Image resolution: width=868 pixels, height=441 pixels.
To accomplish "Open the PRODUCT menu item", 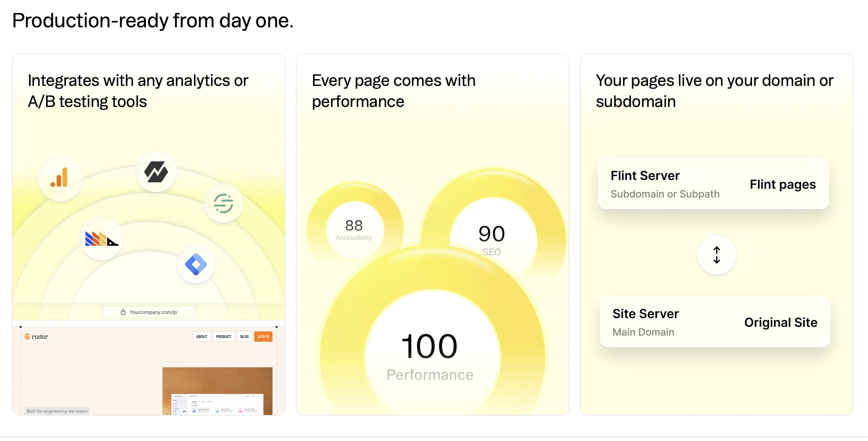I will (x=223, y=336).
